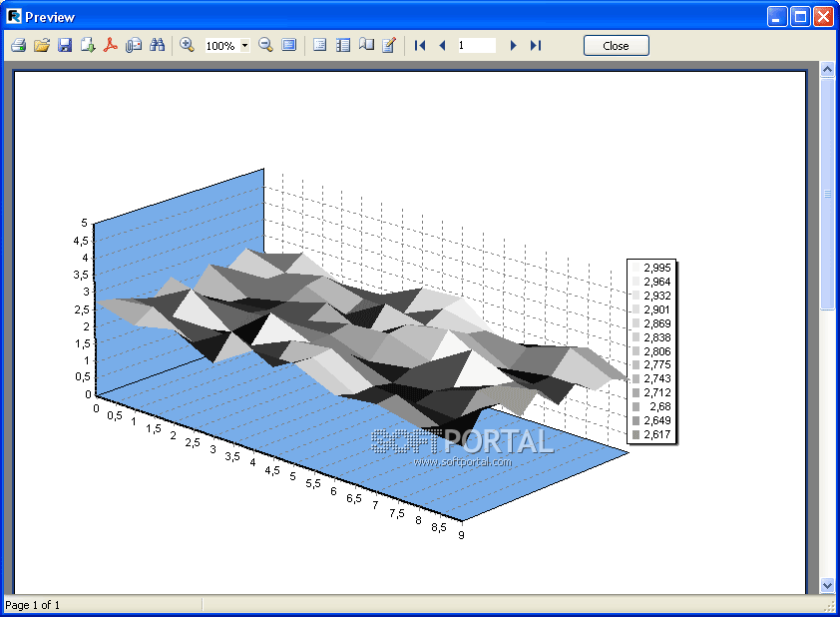
Task: Click vertical axis label 5
Action: click(84, 223)
